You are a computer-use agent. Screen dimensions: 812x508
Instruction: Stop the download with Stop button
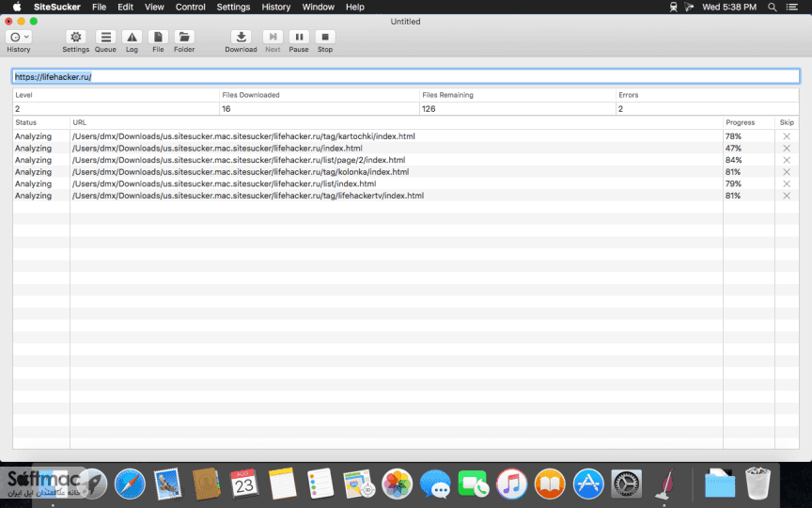tap(325, 38)
